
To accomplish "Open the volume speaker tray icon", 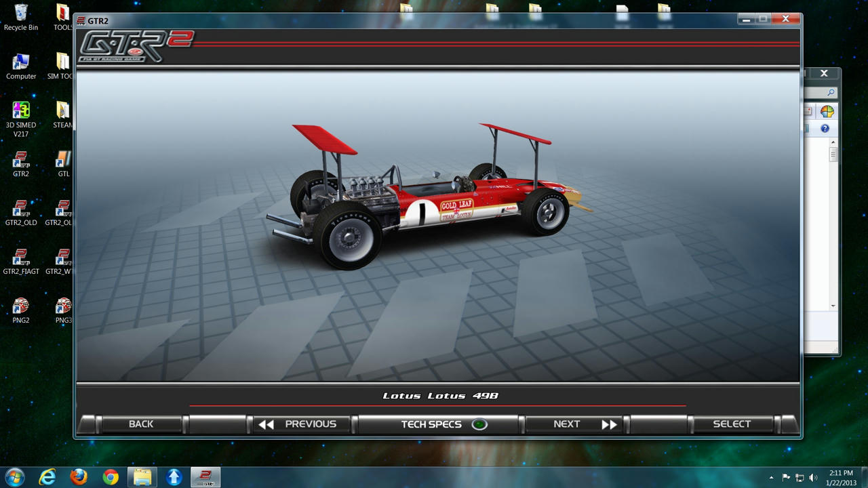I will coord(813,478).
